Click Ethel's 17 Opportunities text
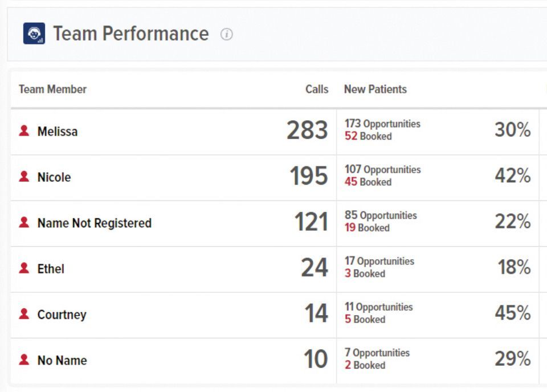The height and width of the screenshot is (392, 547). tap(379, 261)
